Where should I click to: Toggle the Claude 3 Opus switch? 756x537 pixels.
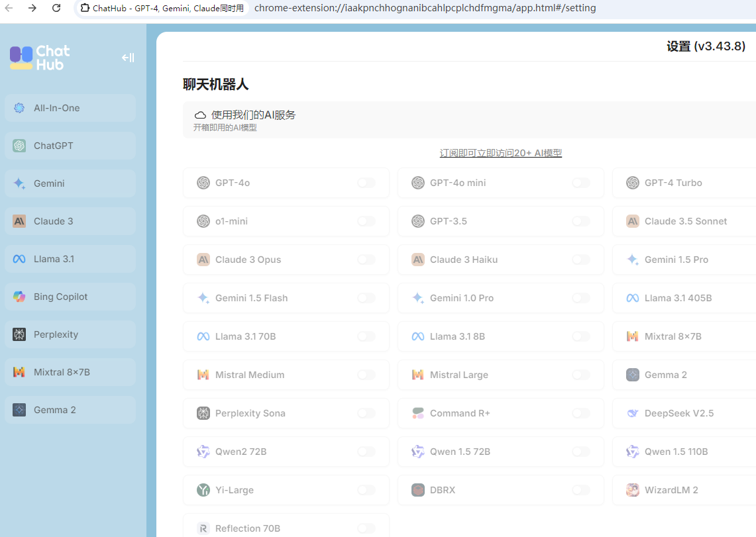(366, 260)
